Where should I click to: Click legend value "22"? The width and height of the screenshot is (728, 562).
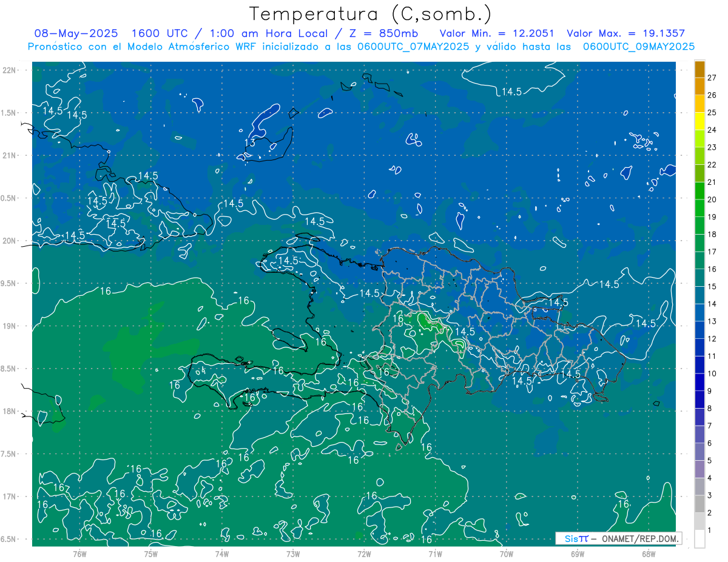712,164
